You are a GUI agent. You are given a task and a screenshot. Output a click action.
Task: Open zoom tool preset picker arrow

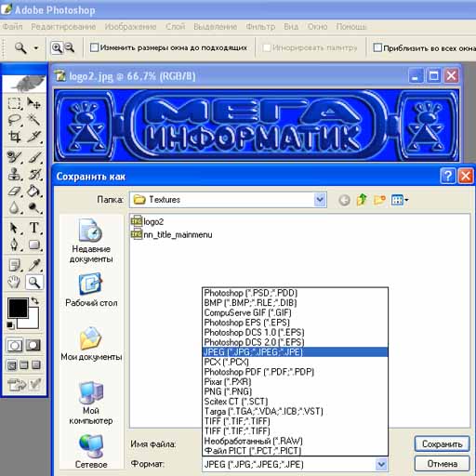coord(36,48)
